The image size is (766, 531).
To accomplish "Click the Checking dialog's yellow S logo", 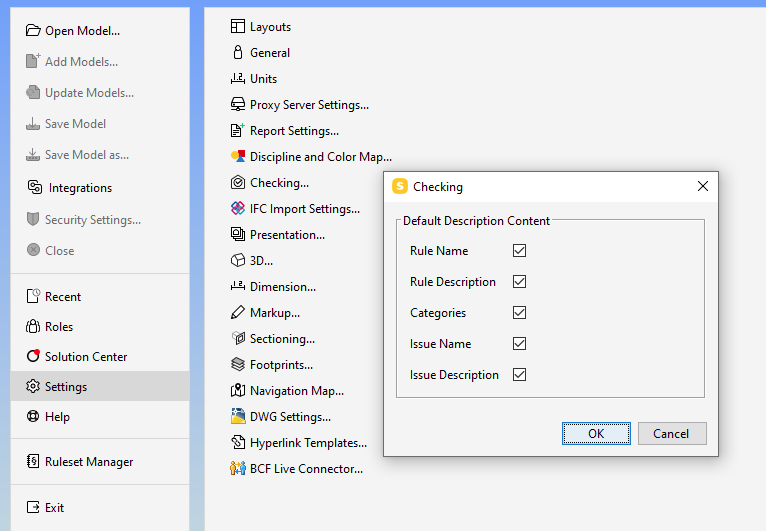I will [400, 186].
